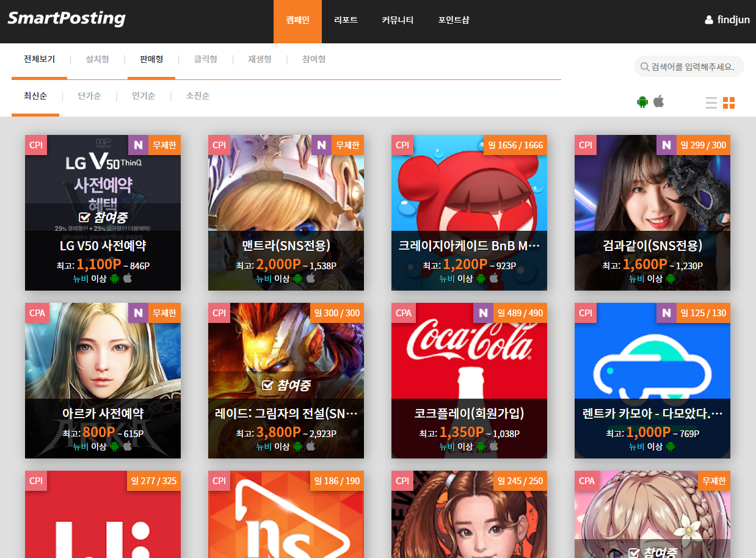This screenshot has height=558, width=756.
Task: Filter by Apple platform icon in toolbar
Action: pos(658,101)
